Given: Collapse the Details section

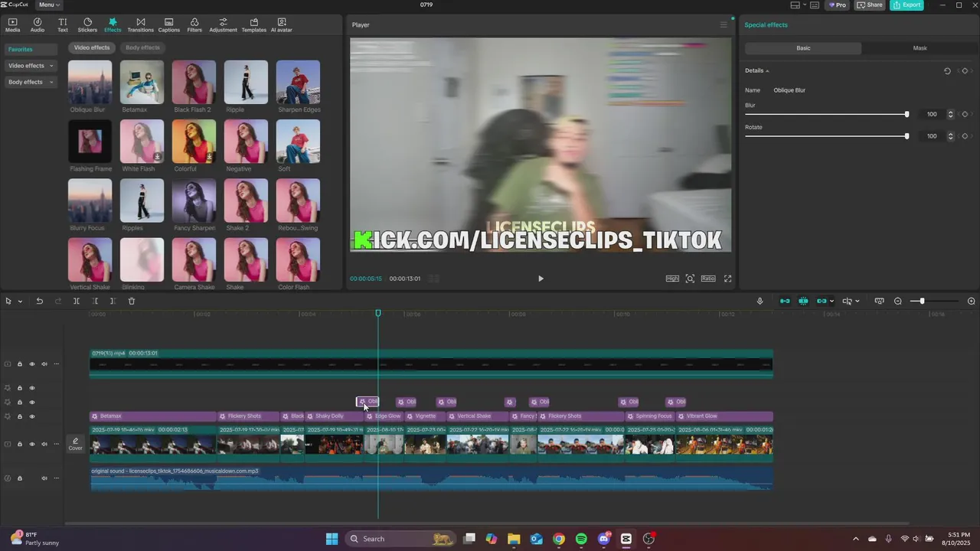Looking at the screenshot, I should tap(767, 70).
